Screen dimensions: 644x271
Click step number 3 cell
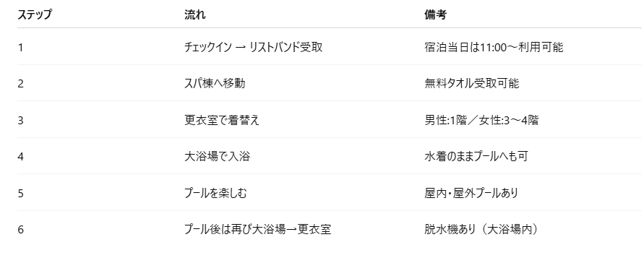pyautogui.click(x=20, y=121)
